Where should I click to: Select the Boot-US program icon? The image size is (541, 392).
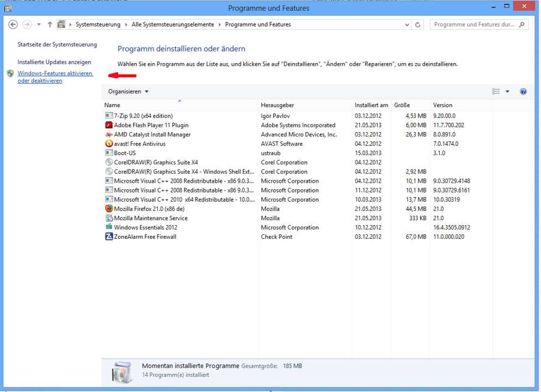pos(109,153)
